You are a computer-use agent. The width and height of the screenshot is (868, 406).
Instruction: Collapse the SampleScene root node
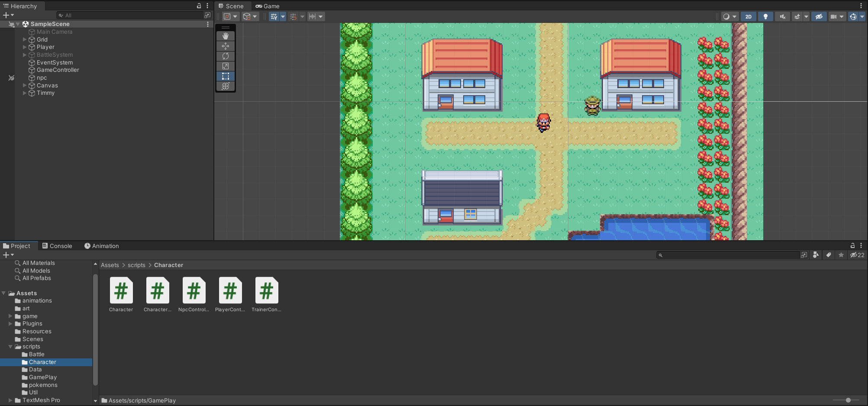click(x=18, y=24)
